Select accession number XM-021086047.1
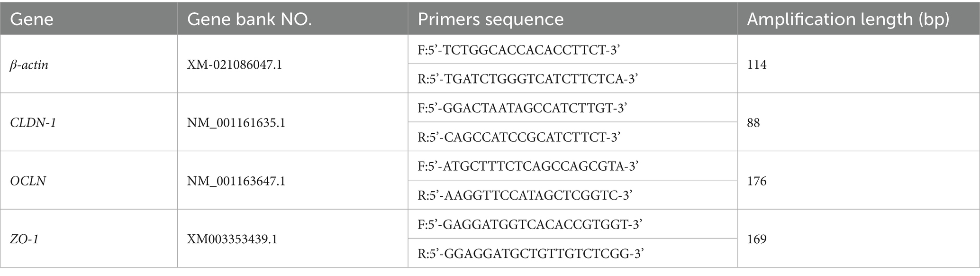This screenshot has width=980, height=276. 235,64
